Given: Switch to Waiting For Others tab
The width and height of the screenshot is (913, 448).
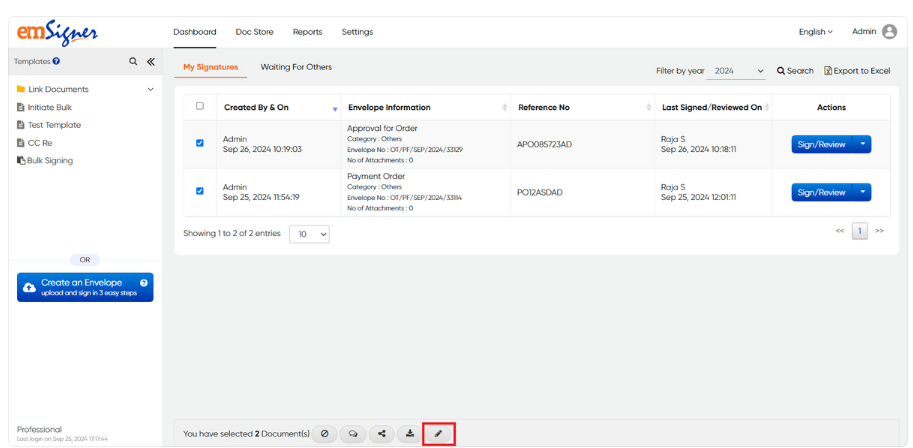Looking at the screenshot, I should point(296,67).
